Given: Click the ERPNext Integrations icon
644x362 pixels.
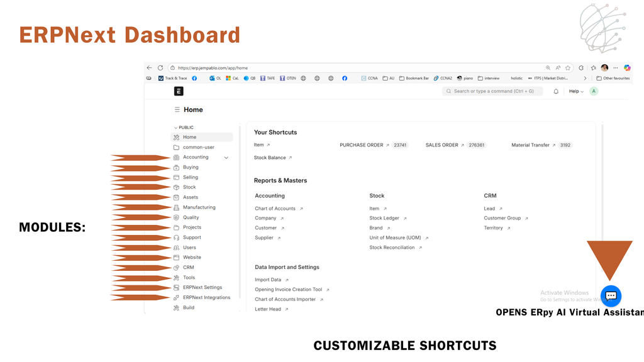Looking at the screenshot, I should [x=176, y=297].
